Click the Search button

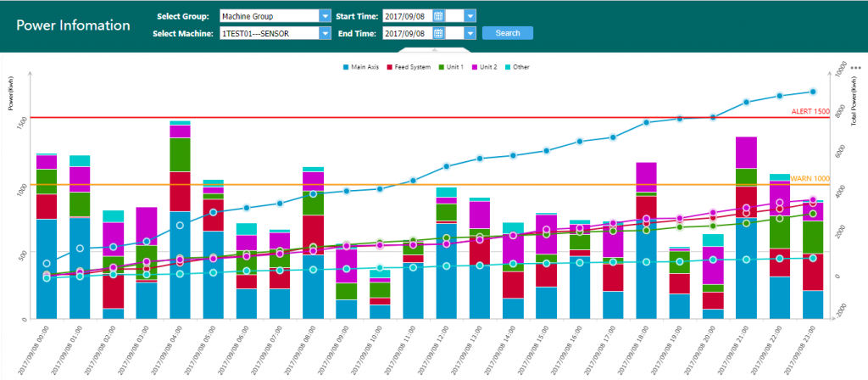pyautogui.click(x=508, y=33)
